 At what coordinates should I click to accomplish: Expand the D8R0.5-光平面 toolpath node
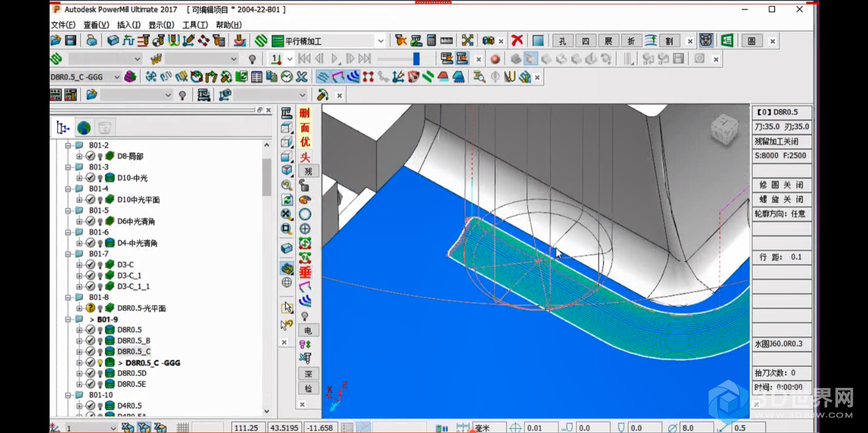(x=79, y=308)
